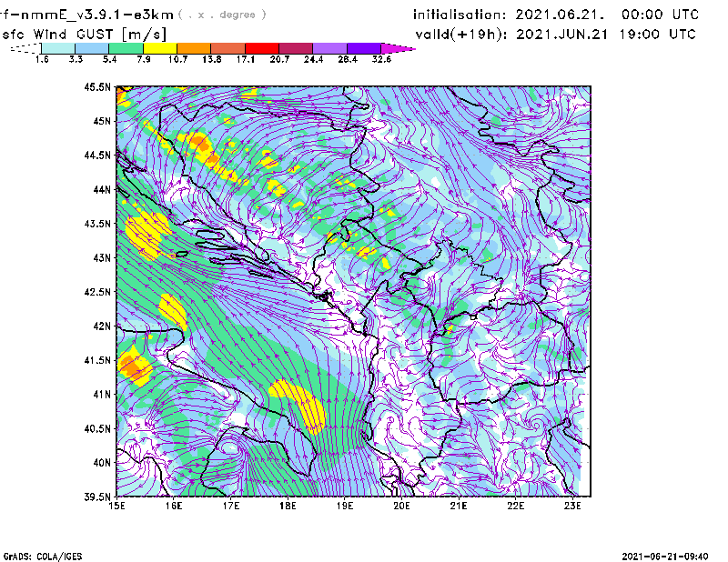Click the magenta arrow end of the legend
Image resolution: width=728 pixels, height=562 pixels.
397,48
